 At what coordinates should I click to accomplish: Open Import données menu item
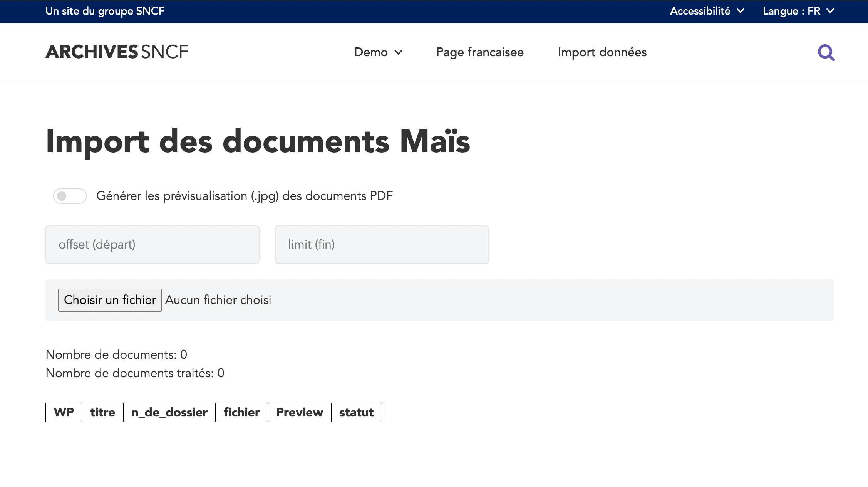602,52
